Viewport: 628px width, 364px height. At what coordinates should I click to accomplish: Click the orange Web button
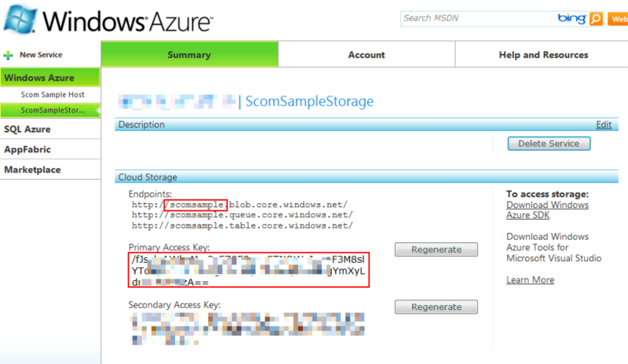(x=618, y=19)
